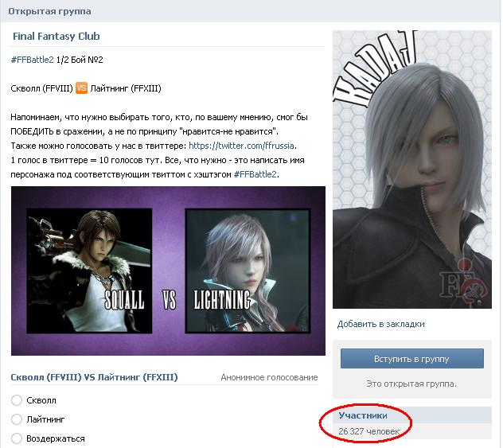Click Добавить в закладки link
503x448 pixels.
(380, 324)
